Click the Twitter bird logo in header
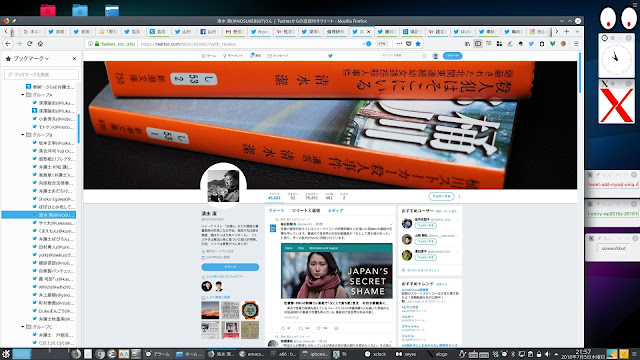The width and height of the screenshot is (640, 360). point(330,56)
